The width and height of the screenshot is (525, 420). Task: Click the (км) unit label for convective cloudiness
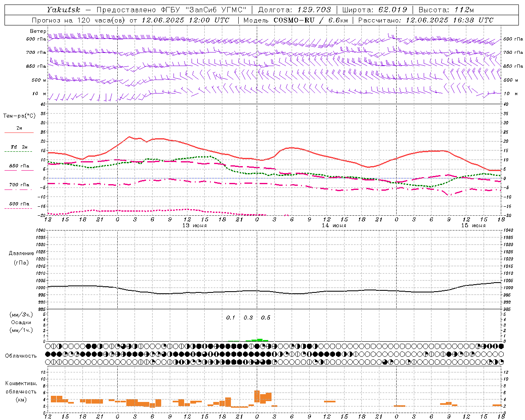coord(21,399)
